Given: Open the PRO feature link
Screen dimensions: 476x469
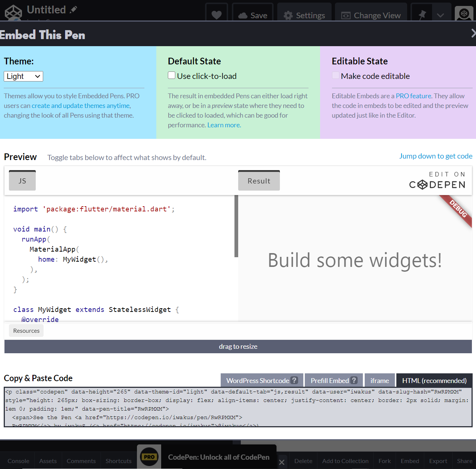Looking at the screenshot, I should click(x=413, y=96).
